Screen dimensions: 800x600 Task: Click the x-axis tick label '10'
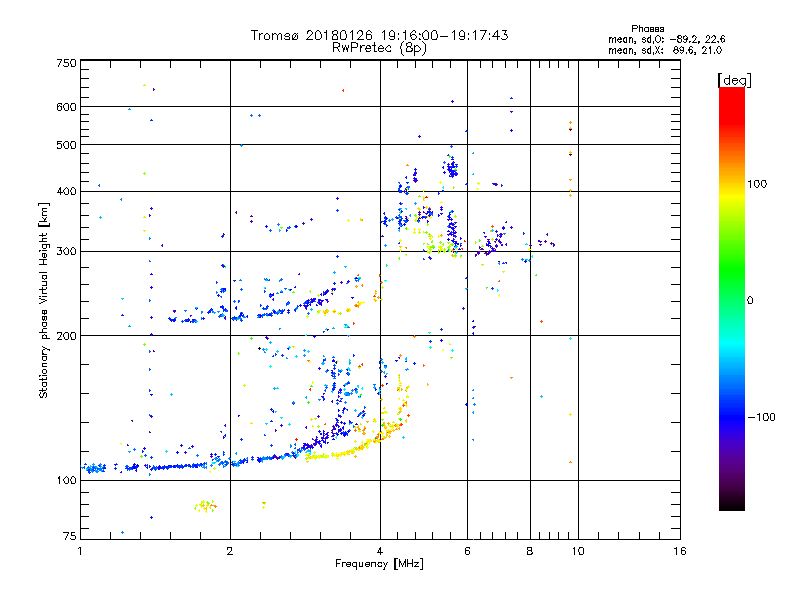point(578,551)
